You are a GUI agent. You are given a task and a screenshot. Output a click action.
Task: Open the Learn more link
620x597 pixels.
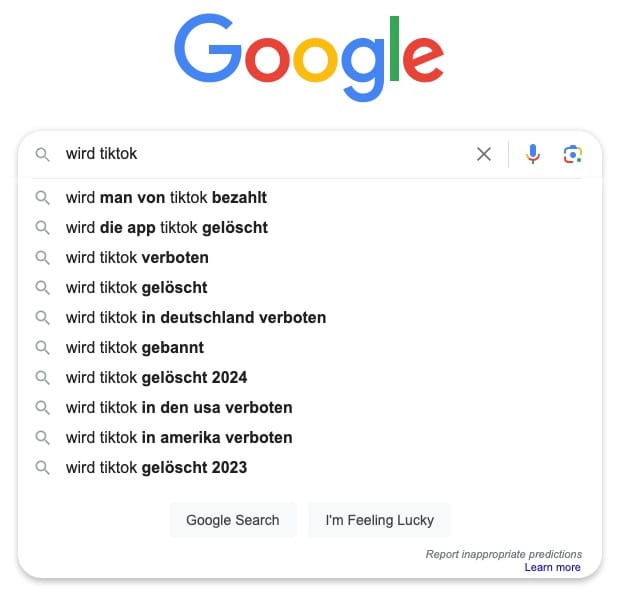point(552,568)
